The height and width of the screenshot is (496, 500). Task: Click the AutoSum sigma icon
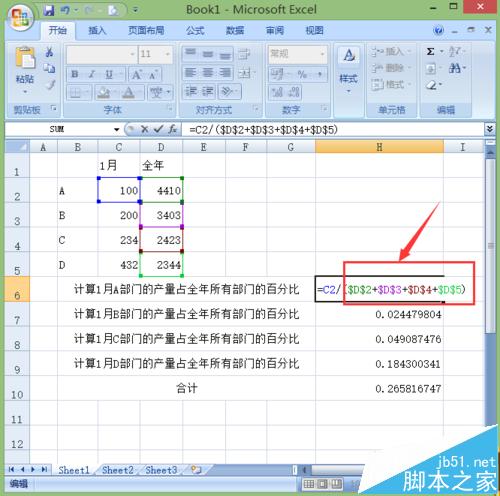click(x=431, y=52)
